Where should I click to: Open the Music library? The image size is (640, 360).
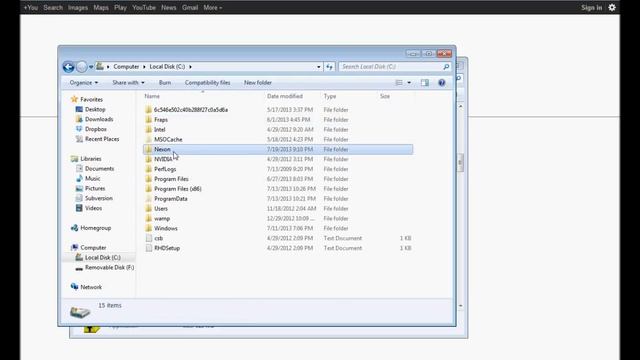click(93, 178)
